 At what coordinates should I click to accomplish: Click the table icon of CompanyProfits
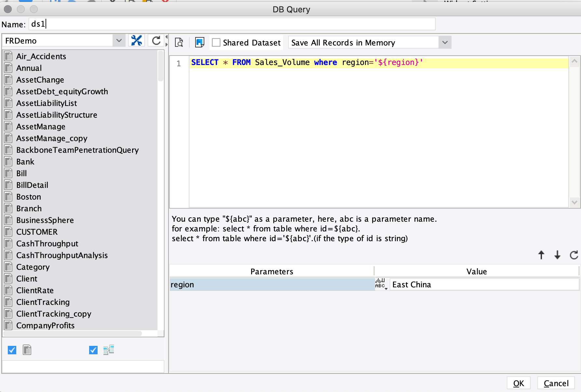click(8, 325)
